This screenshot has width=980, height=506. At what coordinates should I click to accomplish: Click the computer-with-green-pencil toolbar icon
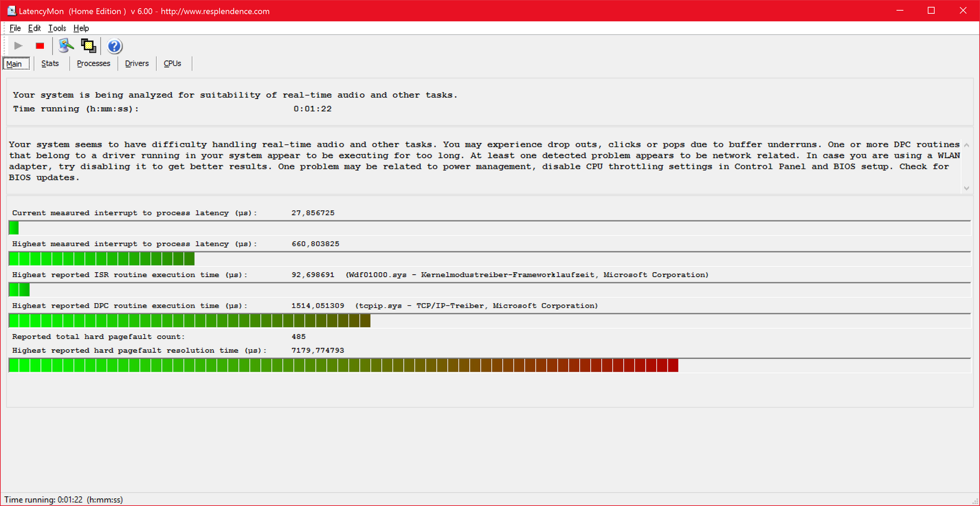(66, 46)
